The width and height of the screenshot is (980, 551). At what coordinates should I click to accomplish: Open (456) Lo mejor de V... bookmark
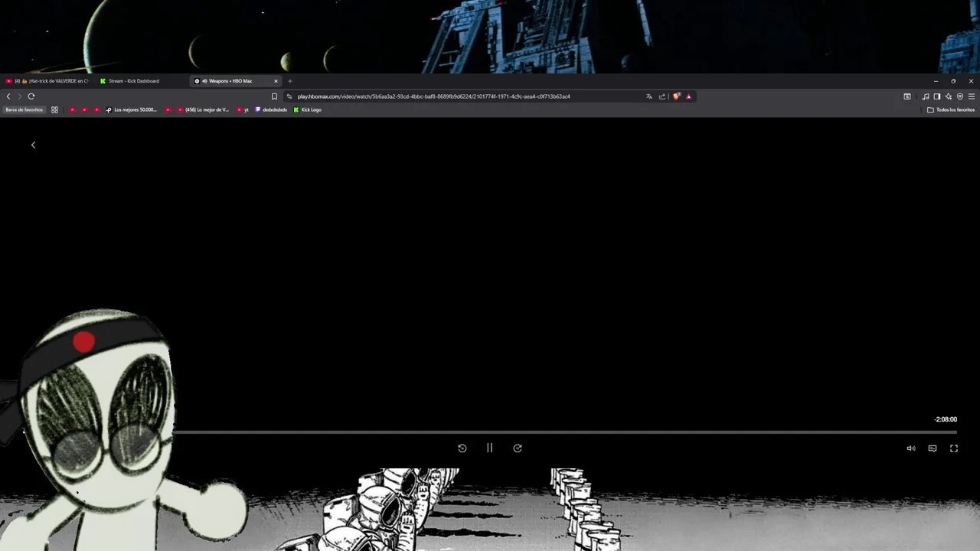(202, 109)
